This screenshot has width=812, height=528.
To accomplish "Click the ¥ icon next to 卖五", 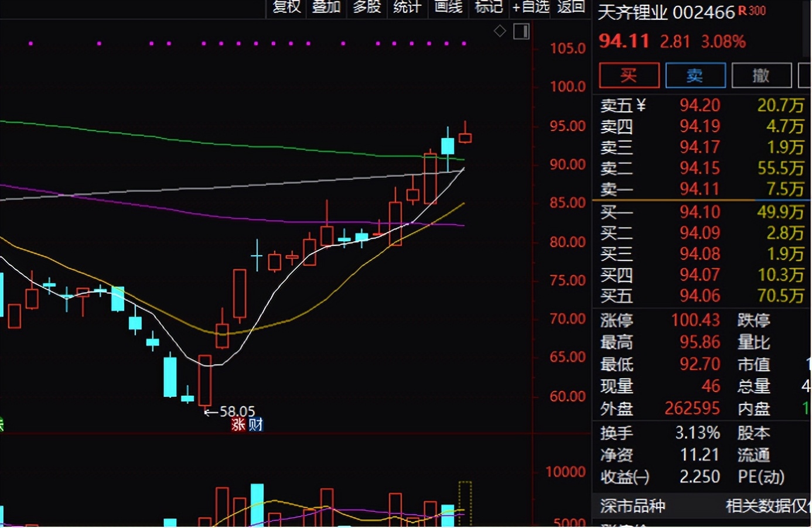I will [x=640, y=105].
